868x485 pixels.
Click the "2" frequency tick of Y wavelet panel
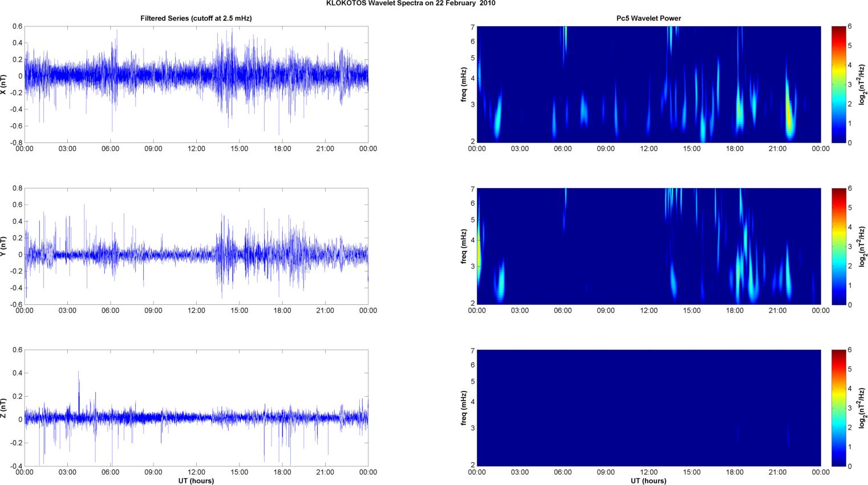(x=473, y=303)
